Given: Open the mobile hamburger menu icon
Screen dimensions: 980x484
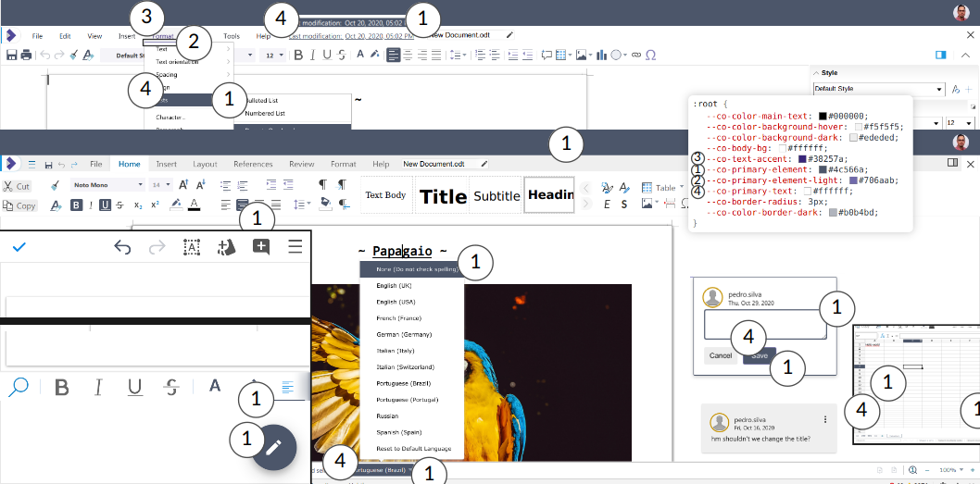Looking at the screenshot, I should pos(295,246).
